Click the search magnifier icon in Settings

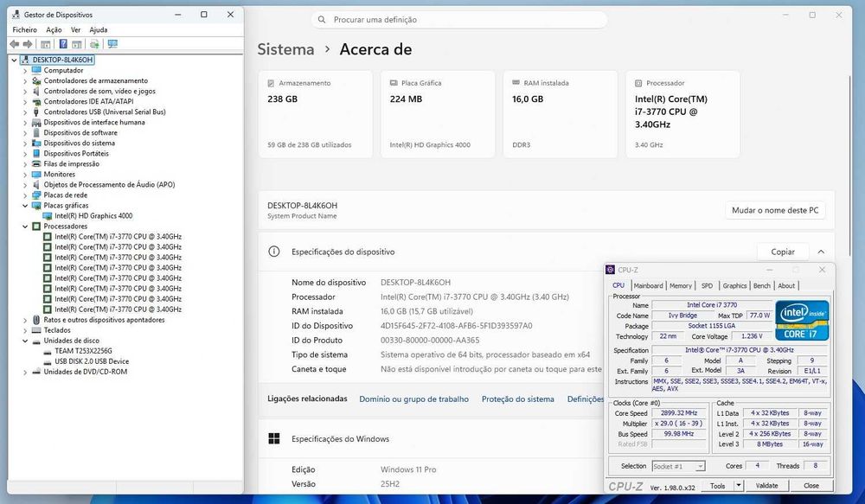click(x=322, y=20)
